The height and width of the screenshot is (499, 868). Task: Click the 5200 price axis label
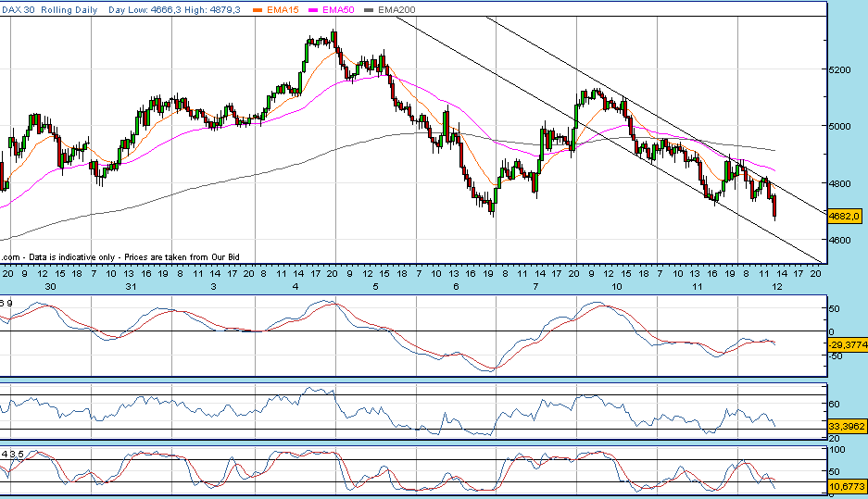coord(839,69)
